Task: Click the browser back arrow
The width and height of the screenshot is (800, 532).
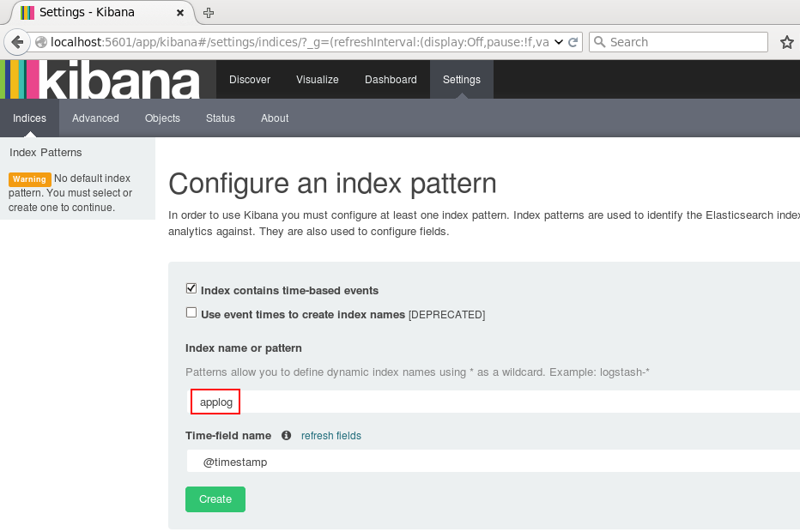Action: point(17,41)
